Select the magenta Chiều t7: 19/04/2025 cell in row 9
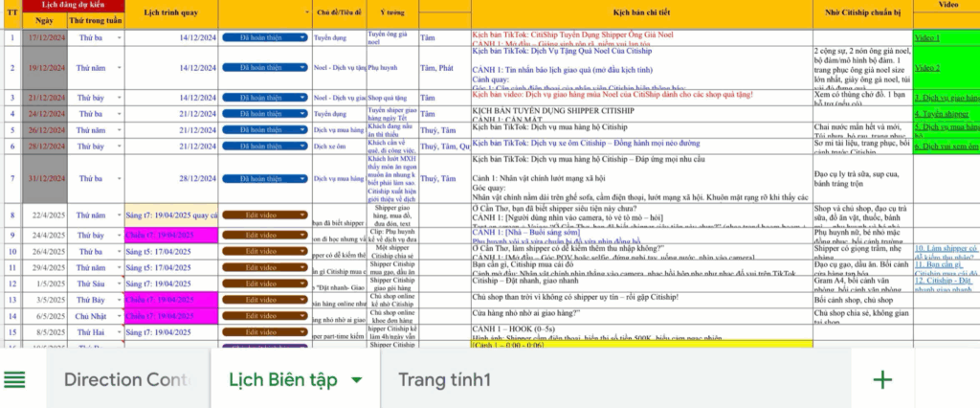The image size is (980, 408). pyautogui.click(x=171, y=236)
